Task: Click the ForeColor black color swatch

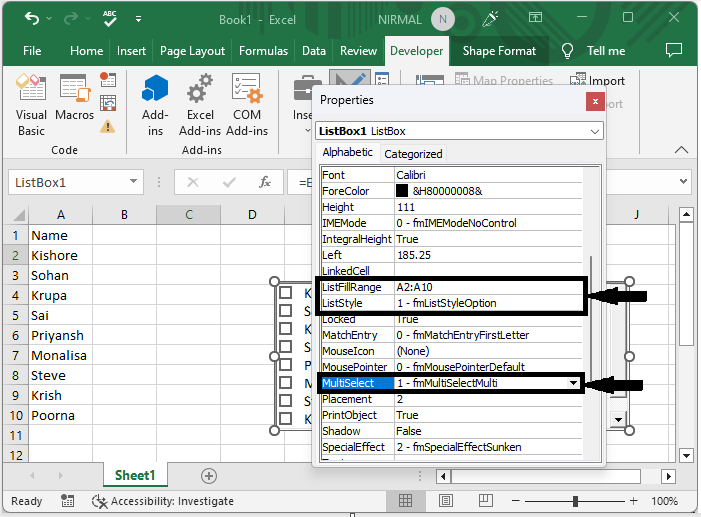Action: 402,191
